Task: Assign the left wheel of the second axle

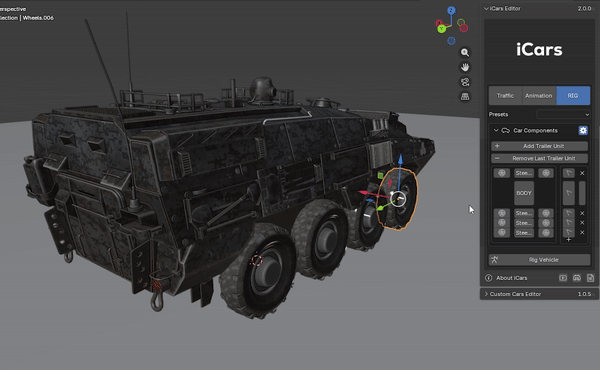Action: 502,213
